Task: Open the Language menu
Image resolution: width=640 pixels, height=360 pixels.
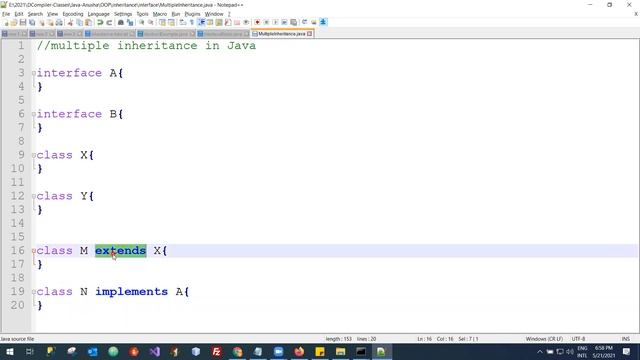Action: 98,14
